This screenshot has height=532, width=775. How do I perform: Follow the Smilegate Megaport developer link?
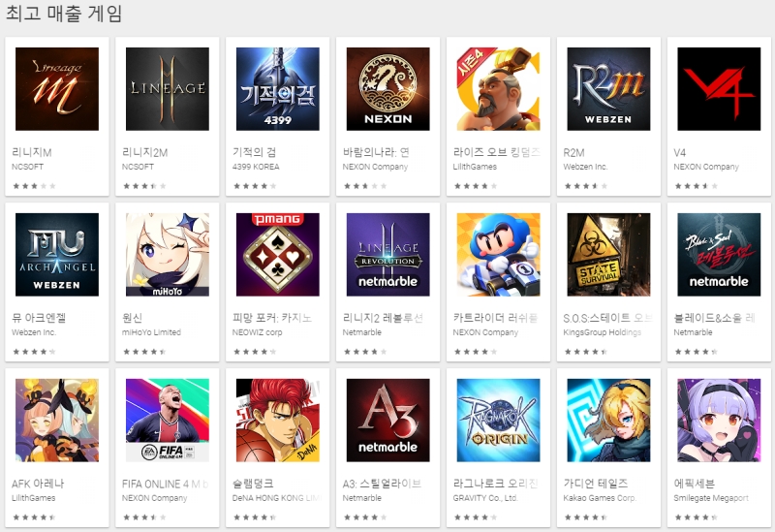(x=711, y=498)
